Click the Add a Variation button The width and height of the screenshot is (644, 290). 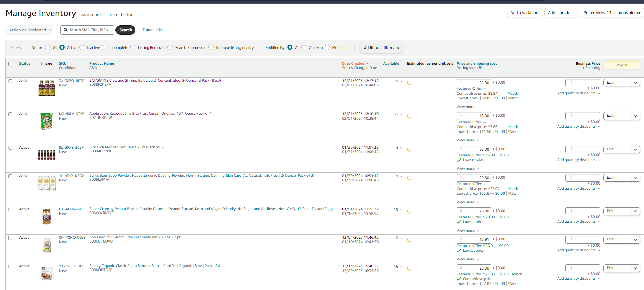[x=524, y=13]
